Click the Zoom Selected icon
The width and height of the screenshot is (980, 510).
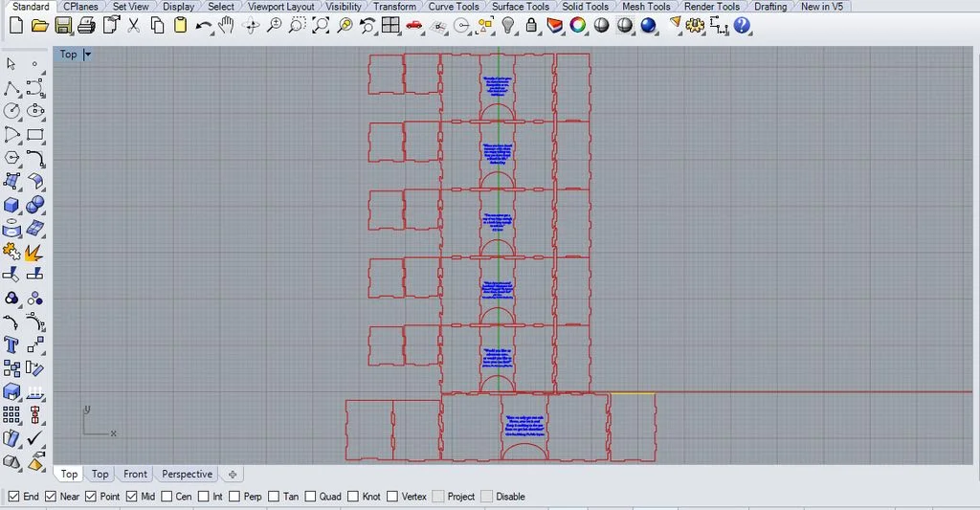pos(345,26)
